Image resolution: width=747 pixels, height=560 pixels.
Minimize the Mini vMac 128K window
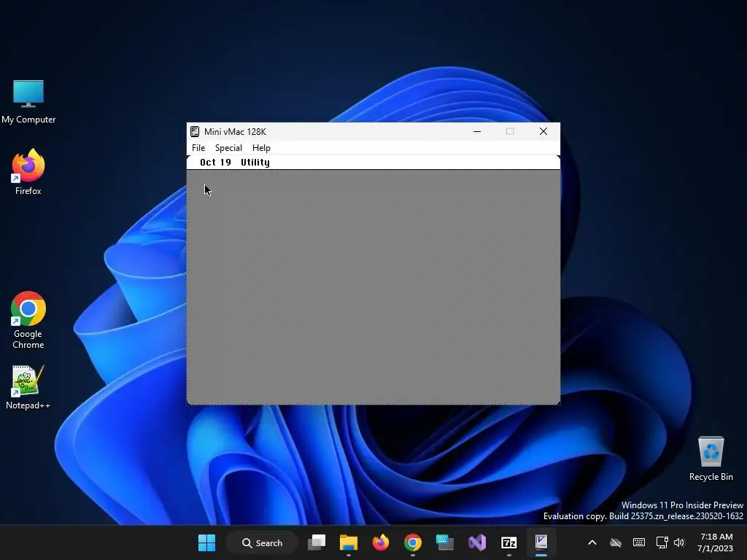pyautogui.click(x=477, y=131)
